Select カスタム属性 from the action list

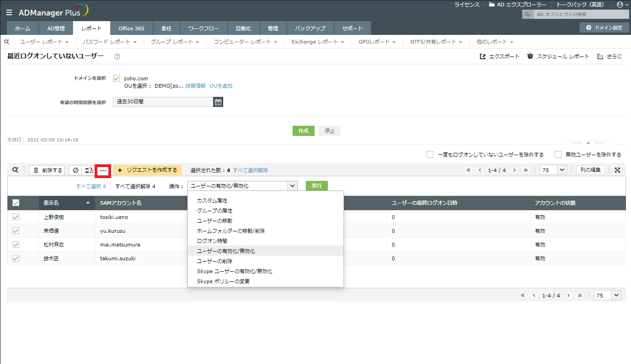point(212,201)
